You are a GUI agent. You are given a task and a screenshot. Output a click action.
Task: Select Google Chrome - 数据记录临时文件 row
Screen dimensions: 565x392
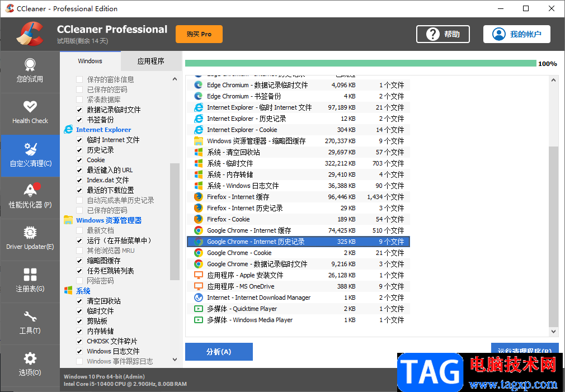click(298, 264)
